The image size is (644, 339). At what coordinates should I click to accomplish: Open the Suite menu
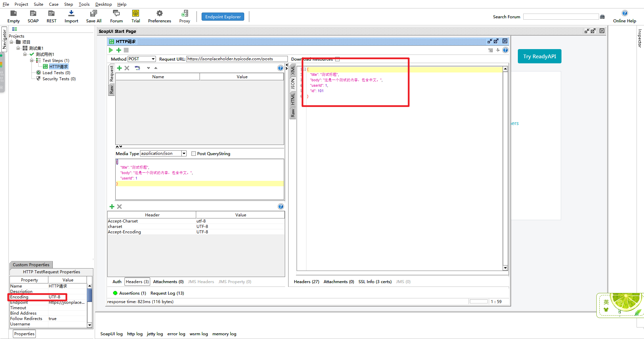click(x=39, y=4)
